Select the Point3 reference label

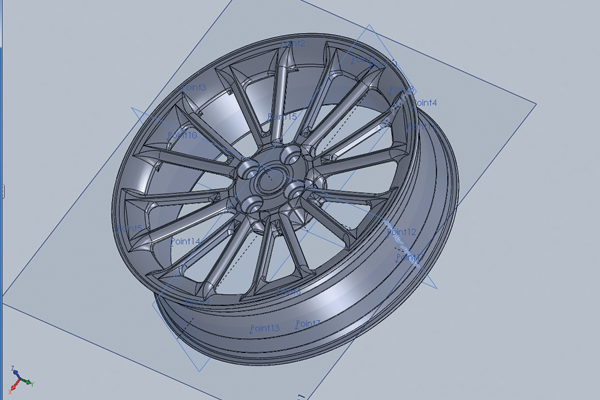[x=195, y=87]
